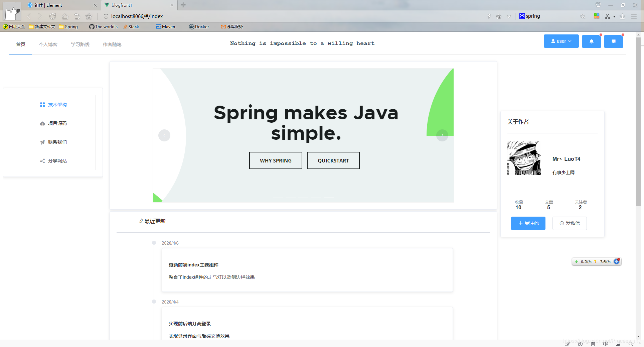The width and height of the screenshot is (644, 347).
Task: Select the last carousel indicator dash
Action: coord(329,198)
